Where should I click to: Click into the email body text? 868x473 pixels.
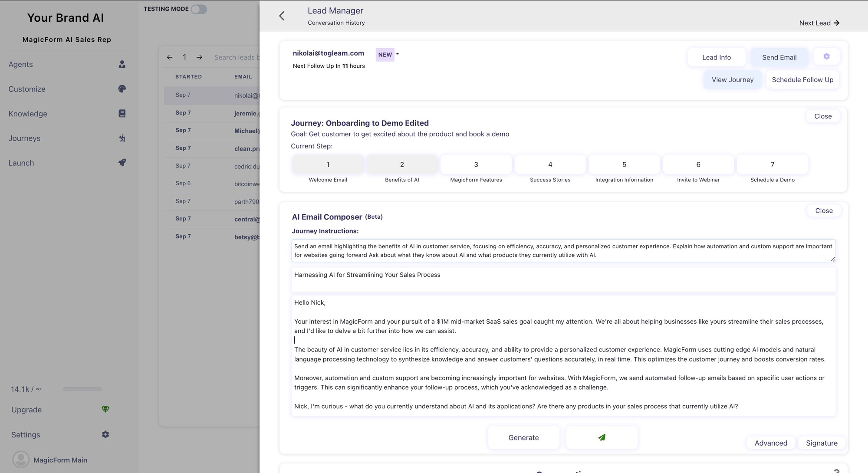point(563,356)
